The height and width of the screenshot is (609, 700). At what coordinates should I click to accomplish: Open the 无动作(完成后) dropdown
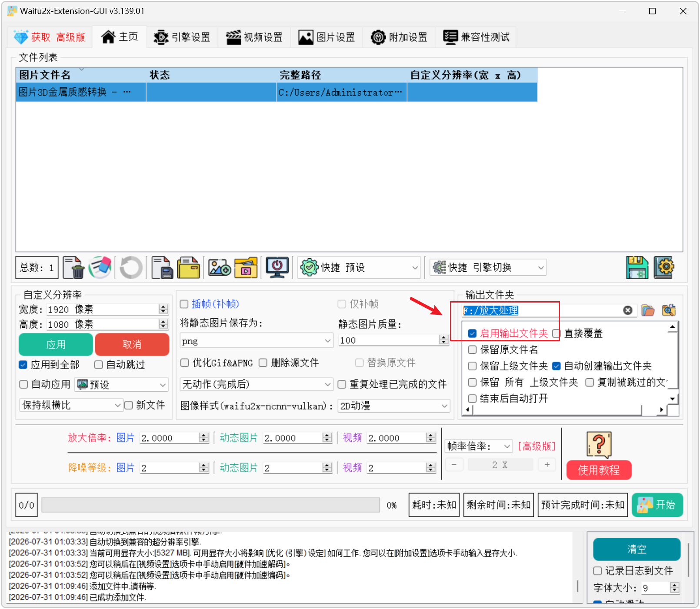tap(257, 384)
